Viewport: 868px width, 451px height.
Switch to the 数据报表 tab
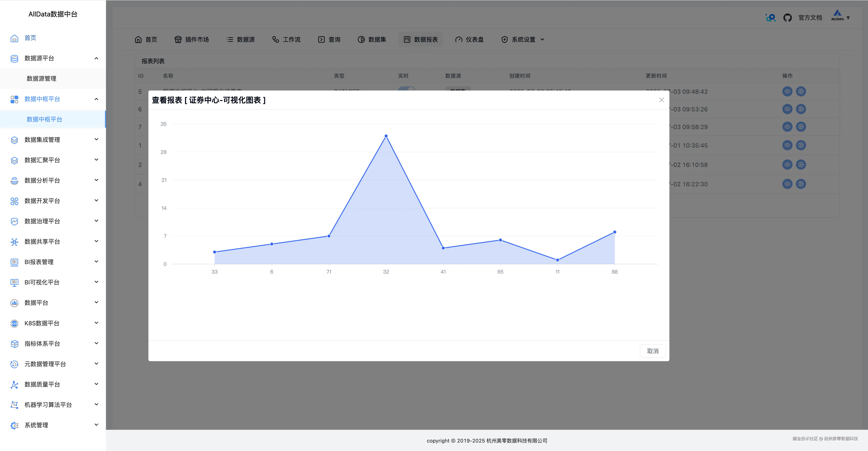(x=421, y=39)
